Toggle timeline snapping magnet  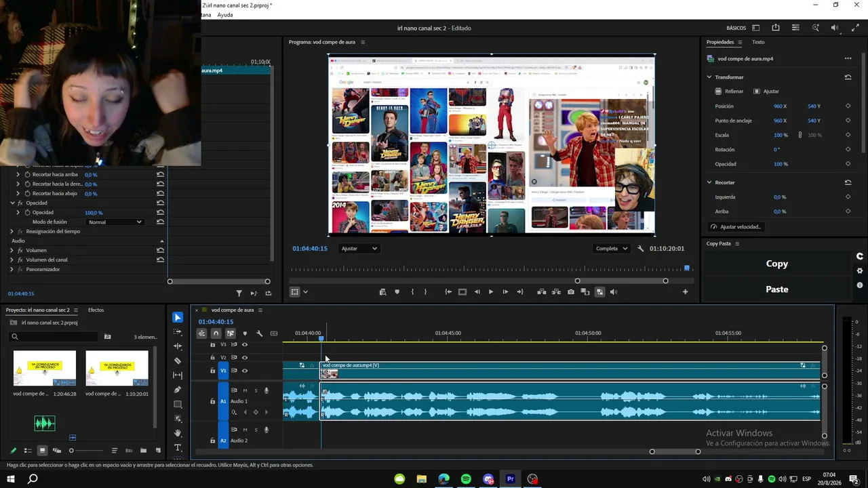click(216, 333)
